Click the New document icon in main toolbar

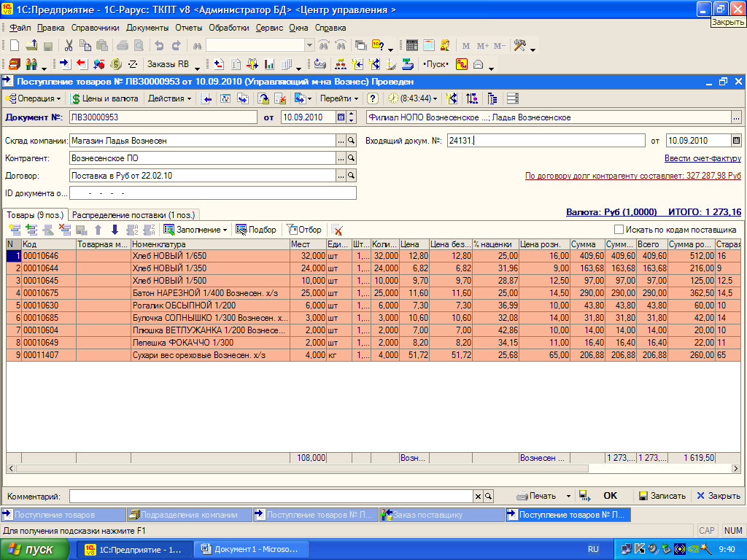(15, 46)
